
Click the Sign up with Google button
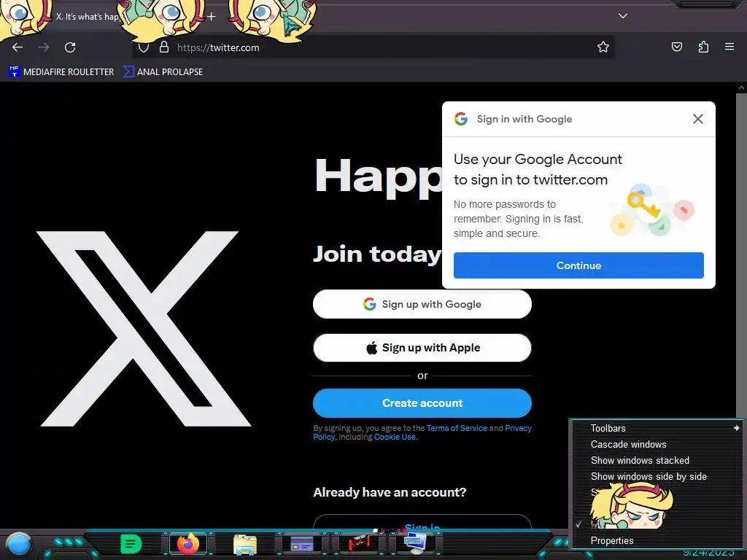(422, 304)
